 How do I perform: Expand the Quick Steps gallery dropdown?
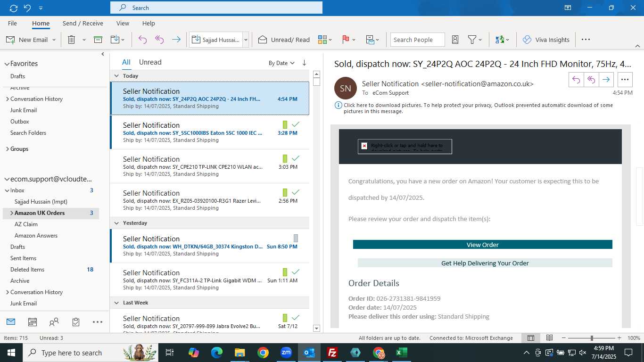coord(246,40)
